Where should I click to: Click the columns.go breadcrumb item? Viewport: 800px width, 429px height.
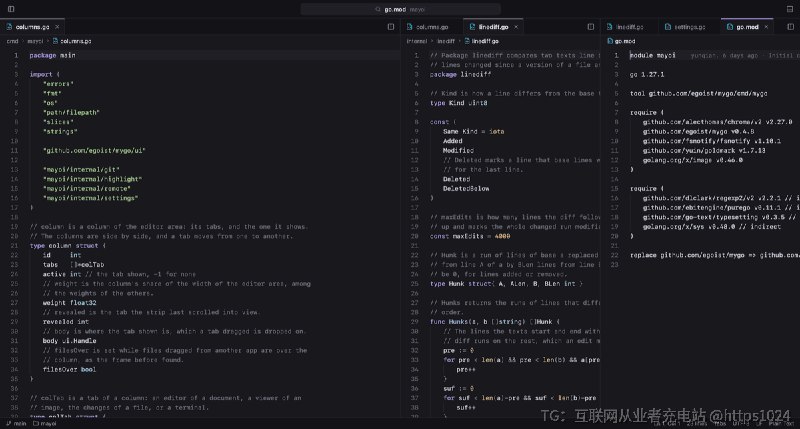pyautogui.click(x=72, y=41)
